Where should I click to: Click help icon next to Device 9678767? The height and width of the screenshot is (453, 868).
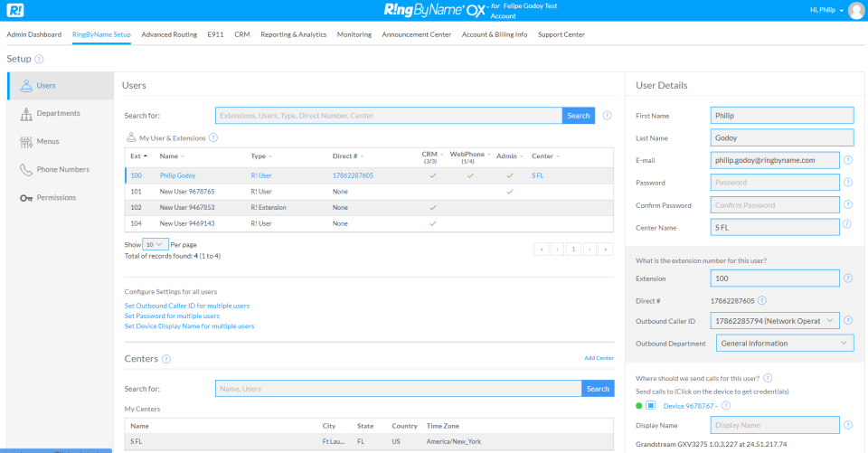[726, 406]
